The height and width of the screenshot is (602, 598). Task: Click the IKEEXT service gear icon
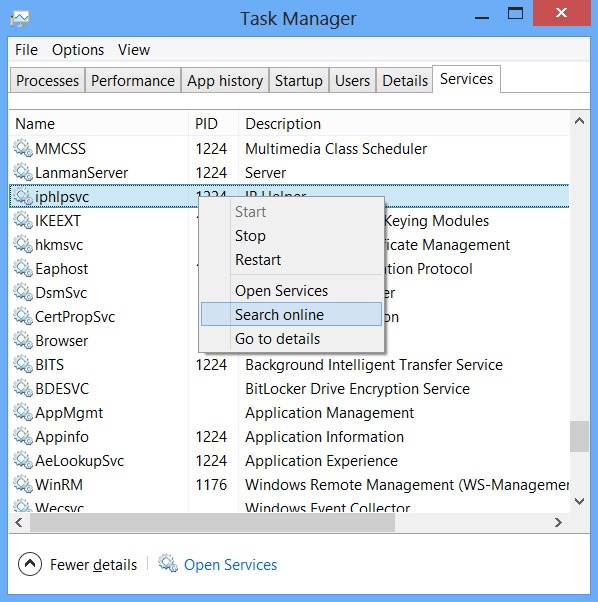[x=23, y=221]
